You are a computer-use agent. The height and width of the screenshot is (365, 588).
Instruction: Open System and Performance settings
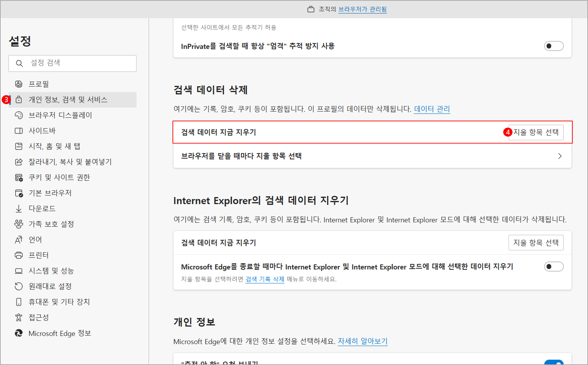51,271
